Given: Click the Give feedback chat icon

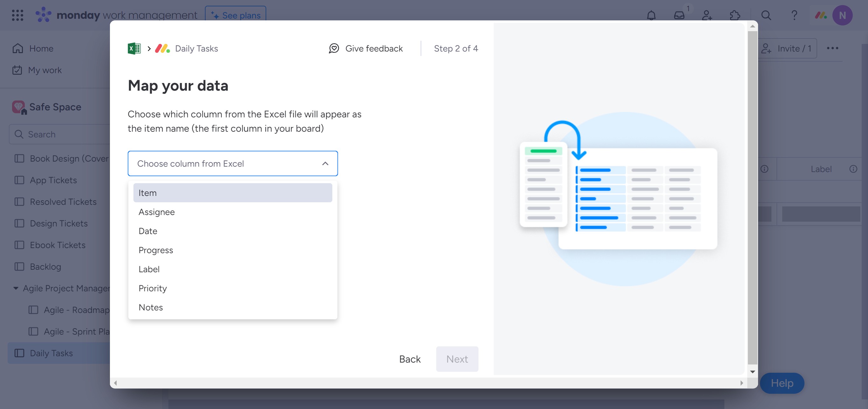Looking at the screenshot, I should coord(334,49).
